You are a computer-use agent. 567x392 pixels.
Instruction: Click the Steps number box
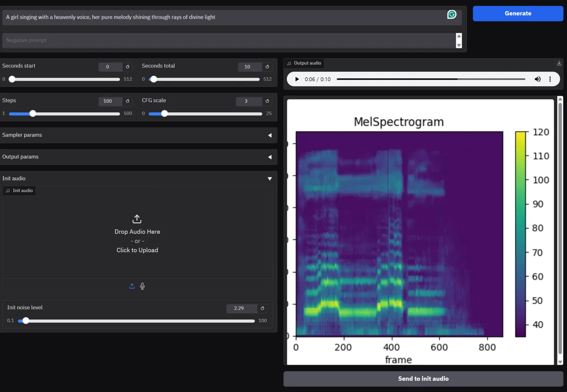coord(110,101)
